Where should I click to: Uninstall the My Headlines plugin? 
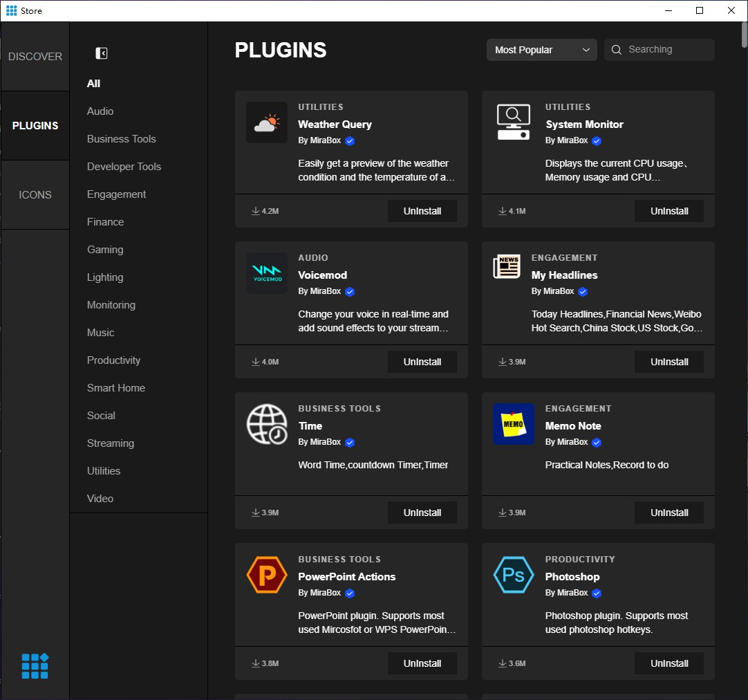(668, 362)
